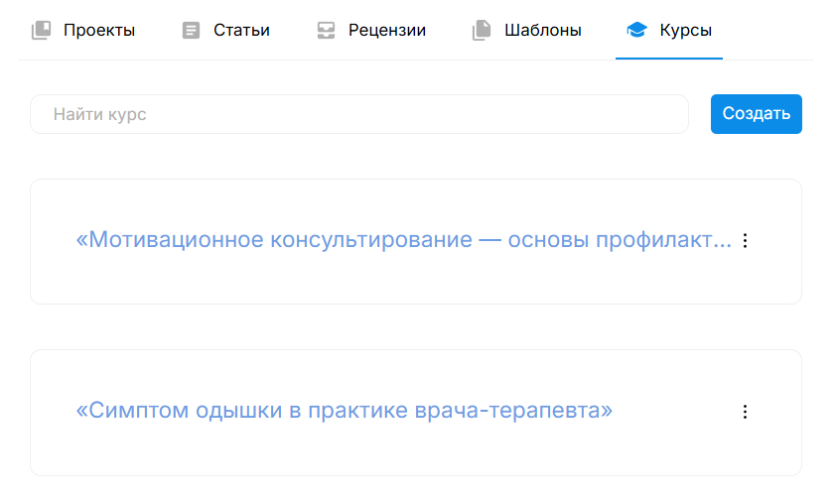Select the Курсы tab

coord(669,31)
